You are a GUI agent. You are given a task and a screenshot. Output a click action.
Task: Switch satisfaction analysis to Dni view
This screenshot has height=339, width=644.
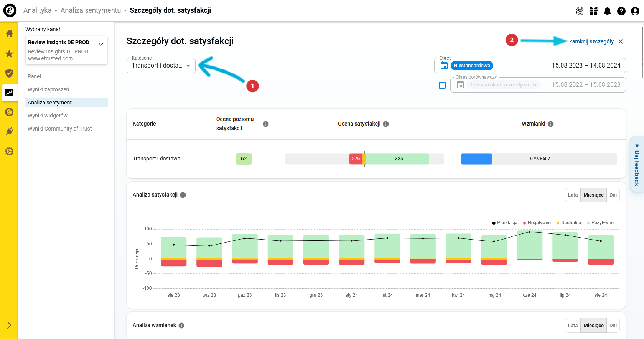pyautogui.click(x=613, y=195)
